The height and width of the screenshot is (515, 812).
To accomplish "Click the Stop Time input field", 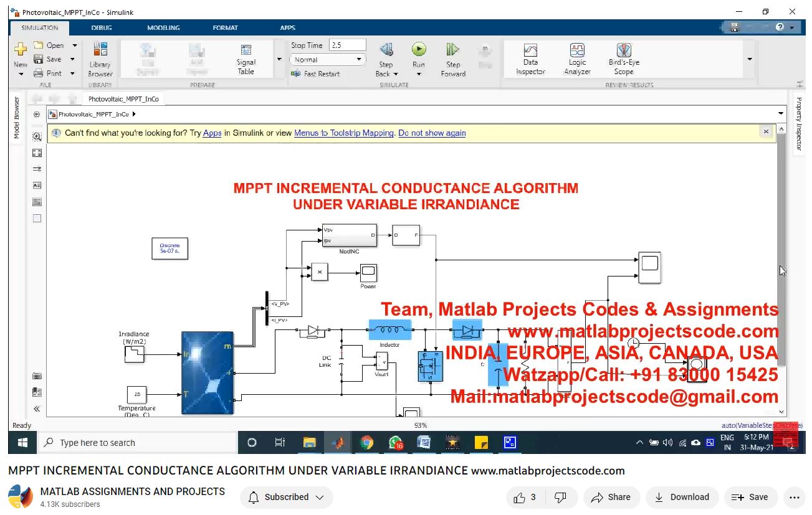I will (347, 45).
